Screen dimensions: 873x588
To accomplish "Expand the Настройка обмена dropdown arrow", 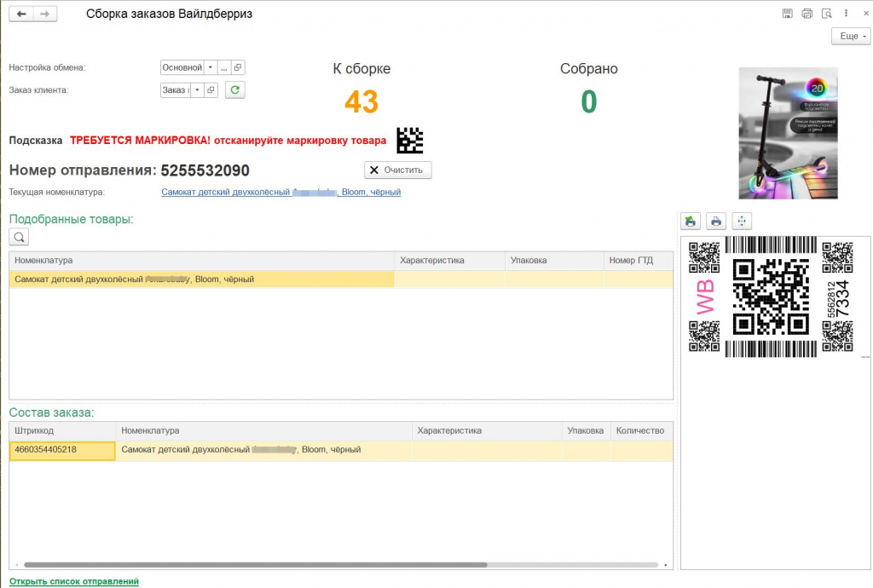I will click(211, 67).
